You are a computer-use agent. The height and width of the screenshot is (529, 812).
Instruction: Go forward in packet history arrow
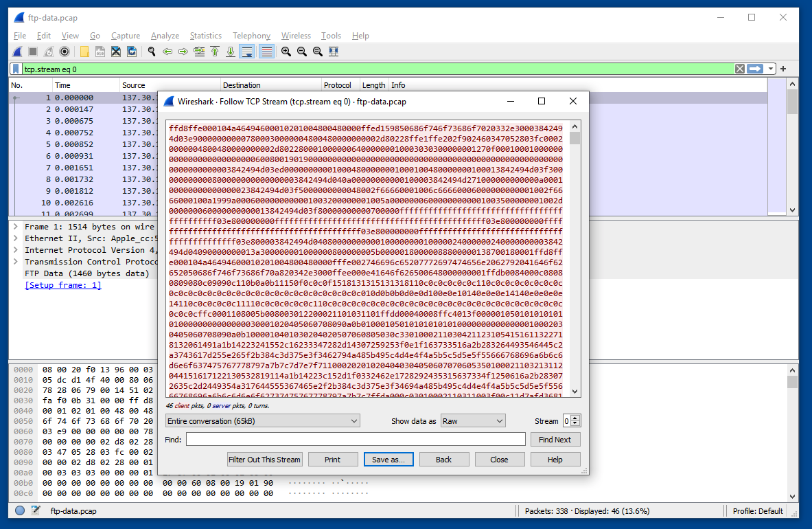[183, 52]
